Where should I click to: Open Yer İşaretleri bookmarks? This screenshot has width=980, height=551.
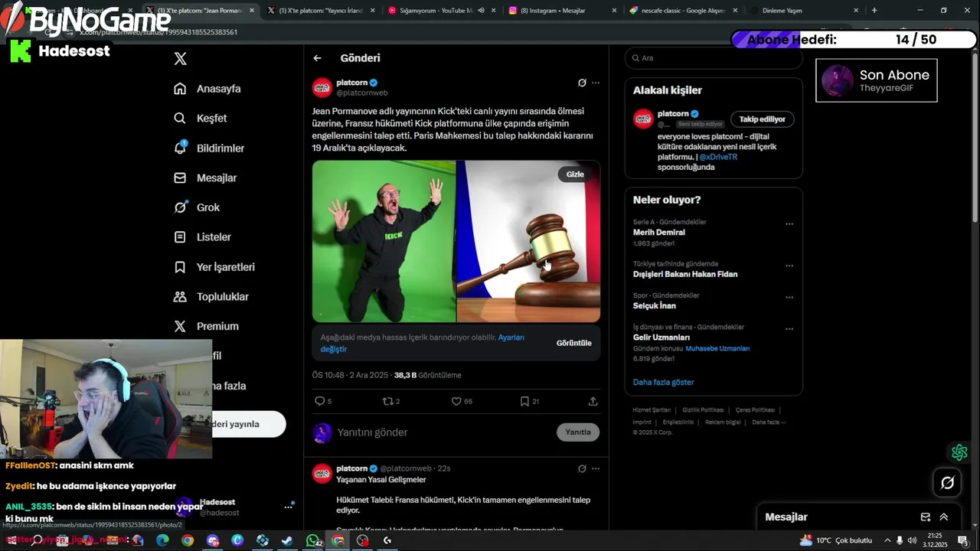tap(214, 267)
